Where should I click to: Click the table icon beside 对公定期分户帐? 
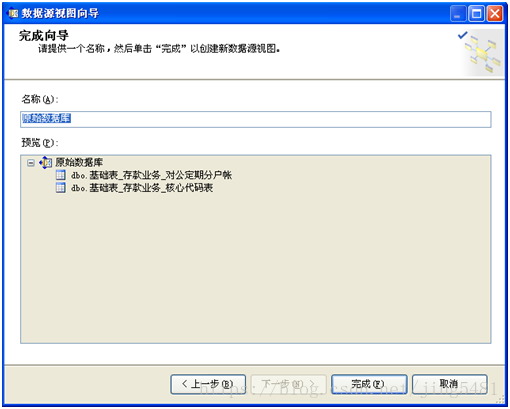[60, 175]
